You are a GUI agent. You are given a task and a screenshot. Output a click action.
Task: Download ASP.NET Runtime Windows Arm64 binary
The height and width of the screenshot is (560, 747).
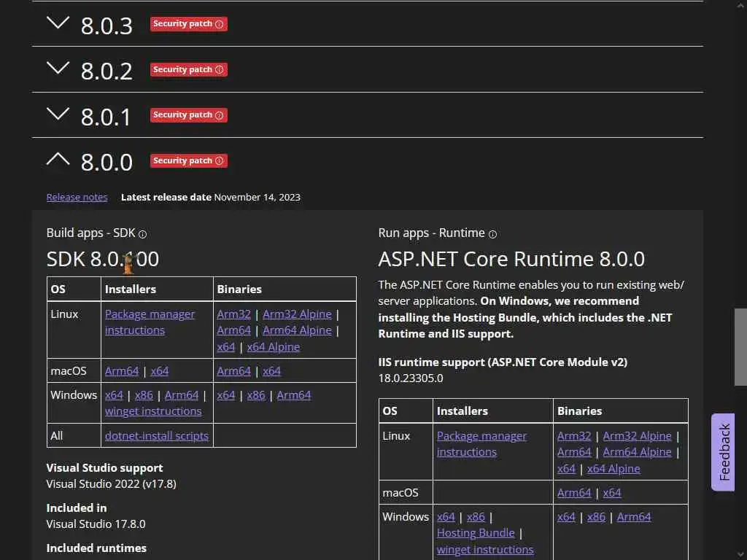pyautogui.click(x=634, y=517)
